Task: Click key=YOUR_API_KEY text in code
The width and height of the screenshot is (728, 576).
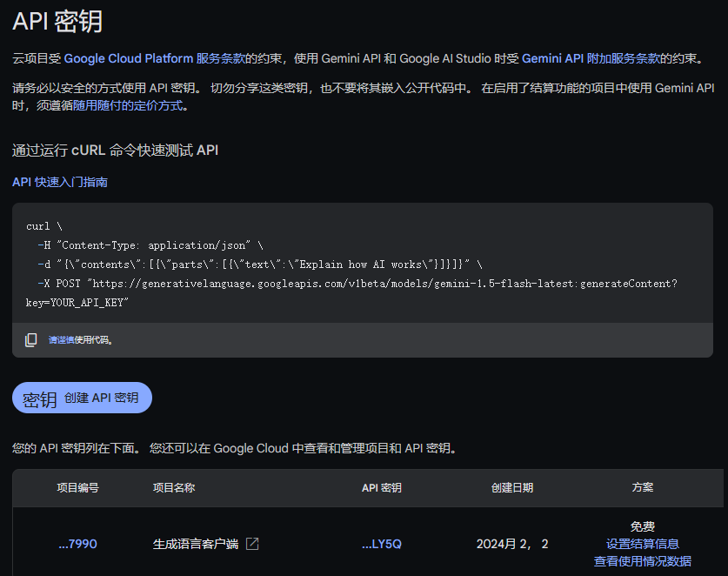Action: [x=77, y=303]
